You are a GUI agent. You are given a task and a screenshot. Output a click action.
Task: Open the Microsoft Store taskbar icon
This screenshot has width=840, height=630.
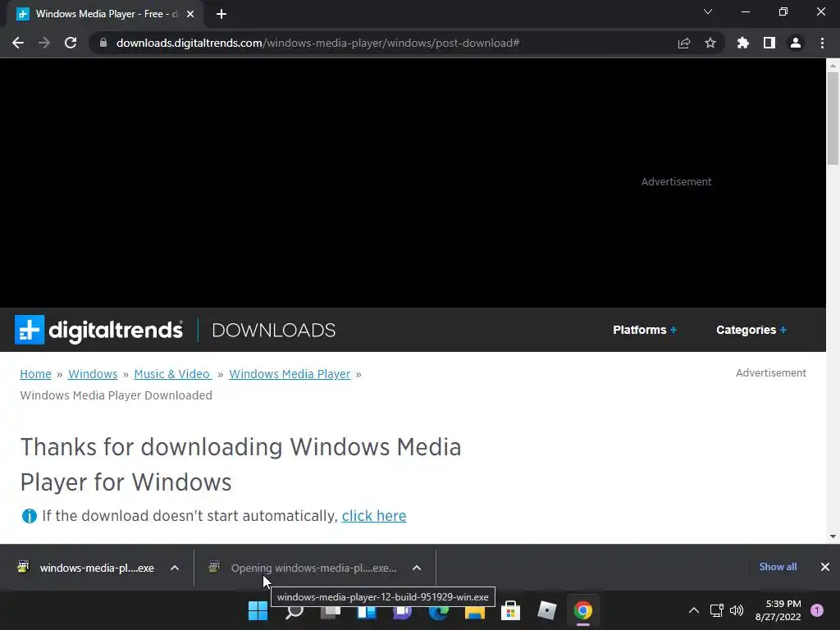click(510, 610)
